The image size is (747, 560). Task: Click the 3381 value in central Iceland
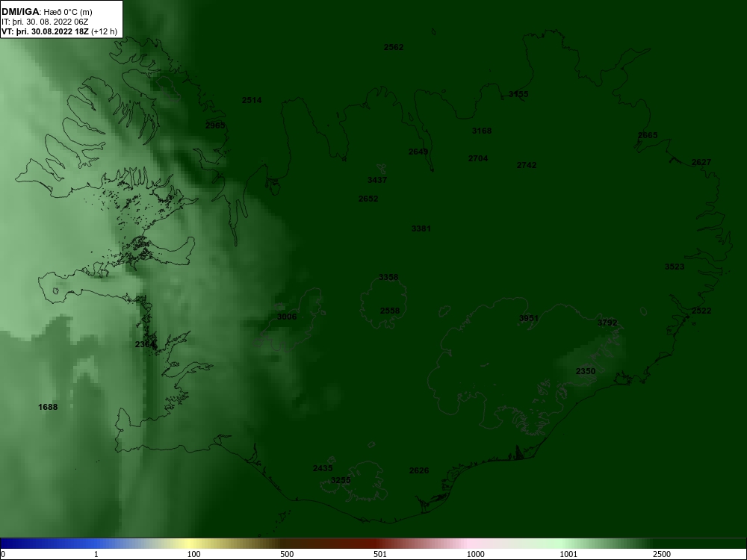click(x=421, y=228)
